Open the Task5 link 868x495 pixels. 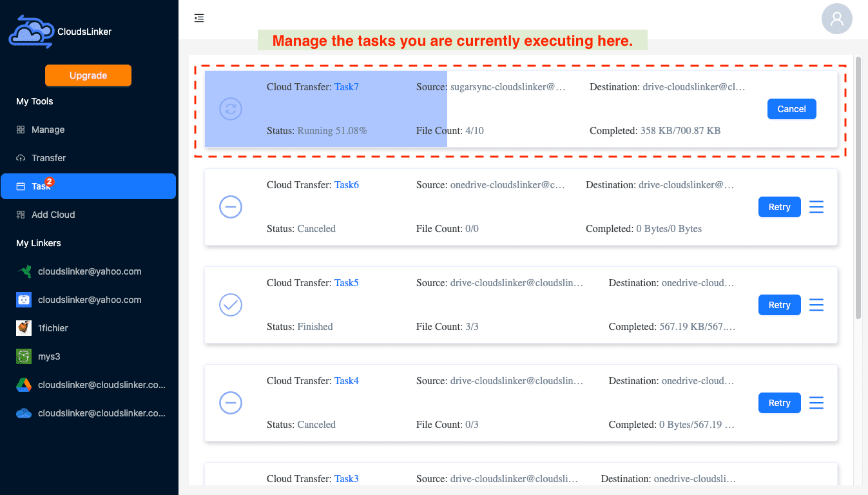[347, 283]
